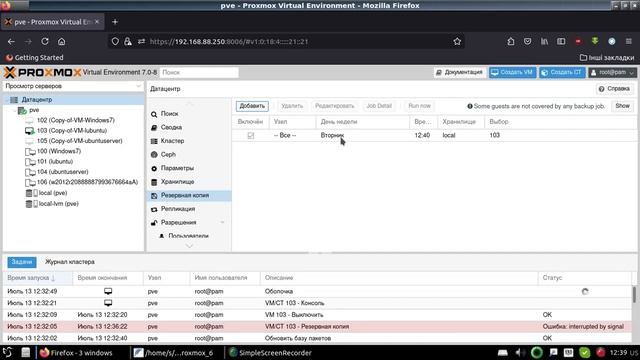Open the Firefox hamburger menu
The height and width of the screenshot is (360, 640).
pyautogui.click(x=629, y=42)
